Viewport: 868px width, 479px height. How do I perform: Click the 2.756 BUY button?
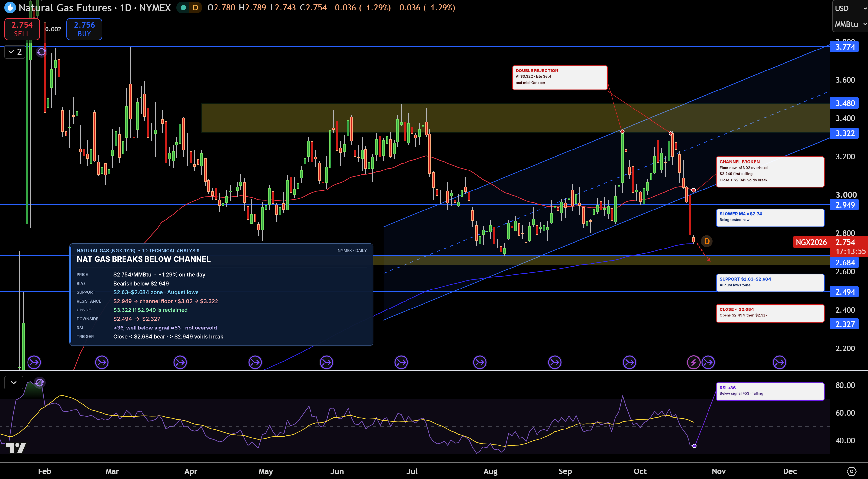84,29
